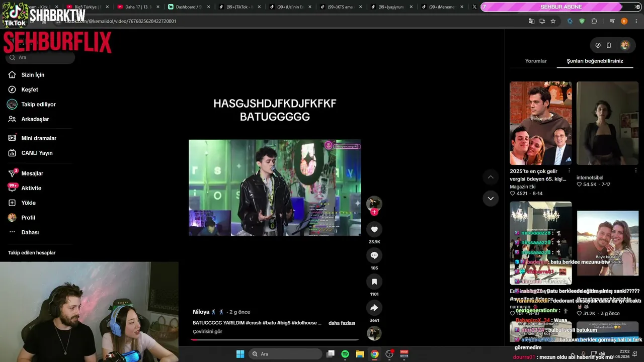Seek using the video progress bar
Viewport: 644px width, 362px height.
[275, 340]
